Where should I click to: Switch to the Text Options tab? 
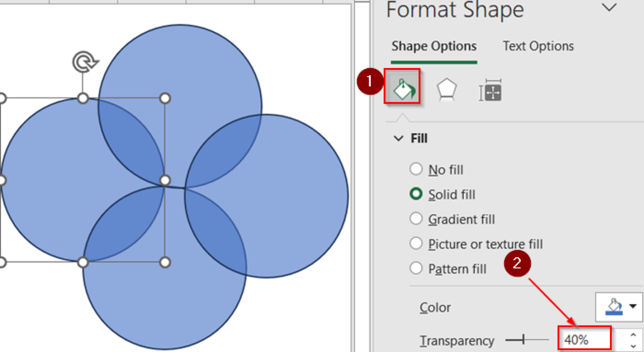pos(538,46)
